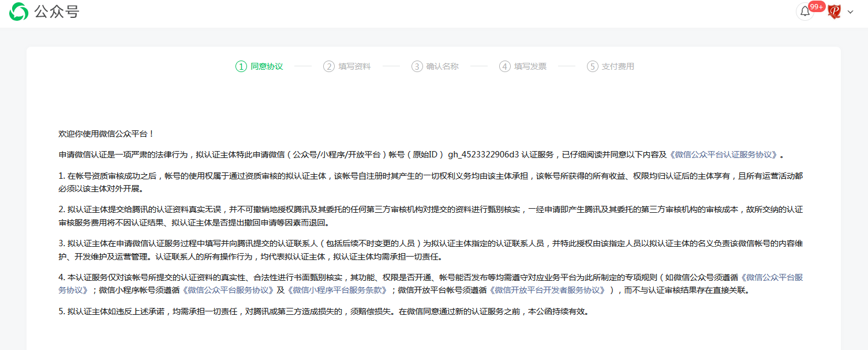Screen dimensions: 868x350
Task: Open 《微信公众平台服务协议》 link after 微信小程序帐号须遵循
Action: coord(229,290)
